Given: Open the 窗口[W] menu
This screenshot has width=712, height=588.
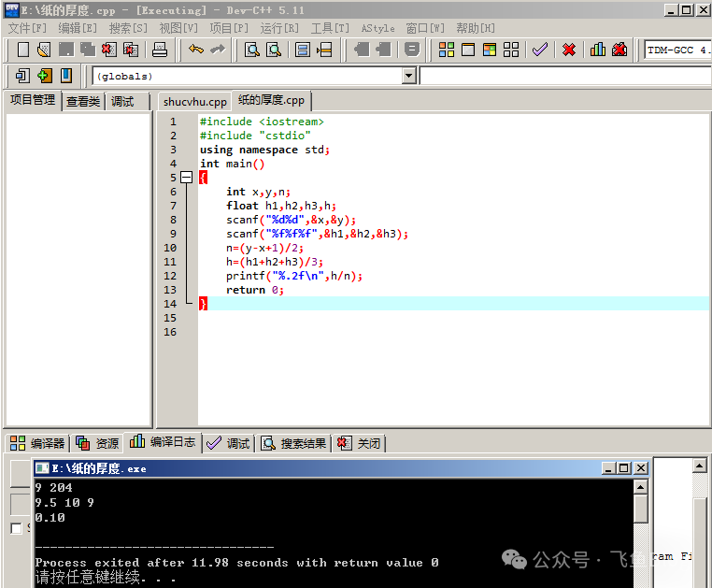Looking at the screenshot, I should pos(425,28).
